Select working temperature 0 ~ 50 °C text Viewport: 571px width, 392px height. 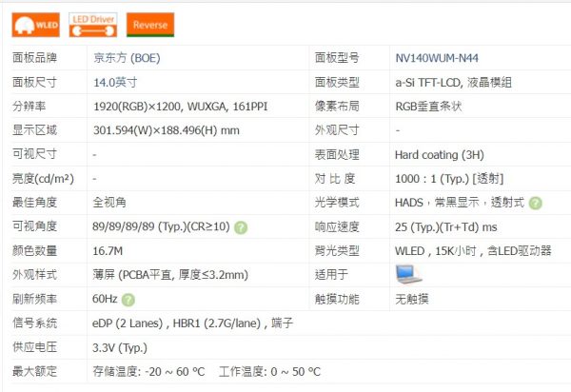click(x=269, y=372)
